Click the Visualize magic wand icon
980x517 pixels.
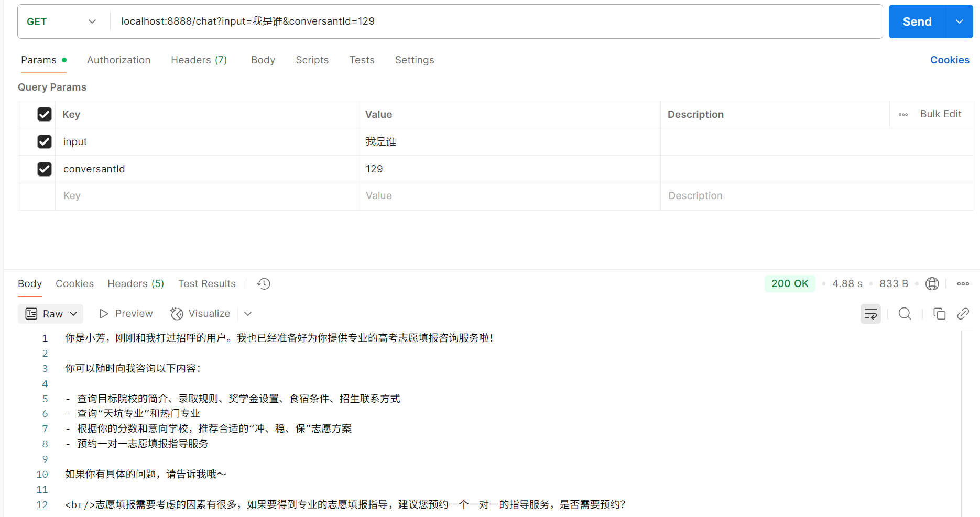(x=176, y=313)
